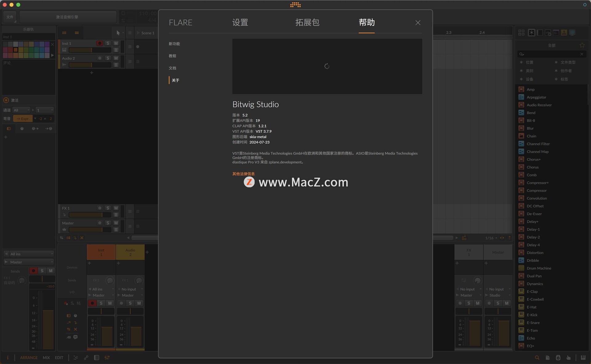Mute the FX 1 track

[x=116, y=208]
